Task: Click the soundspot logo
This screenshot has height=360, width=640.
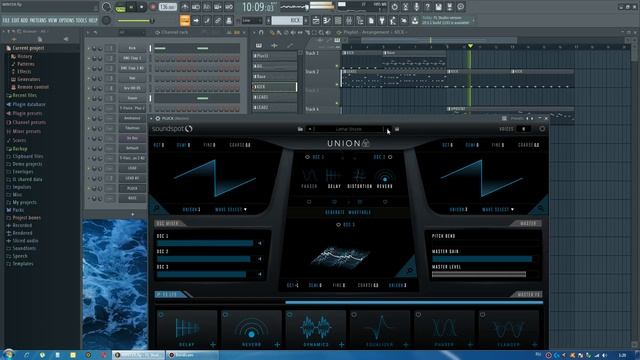Action: 172,129
